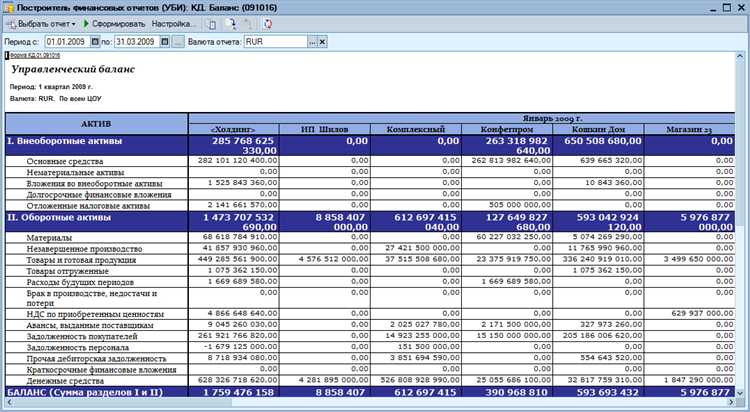Click the ellipsis button of Валюта отчета
This screenshot has height=412, width=750.
pyautogui.click(x=312, y=42)
